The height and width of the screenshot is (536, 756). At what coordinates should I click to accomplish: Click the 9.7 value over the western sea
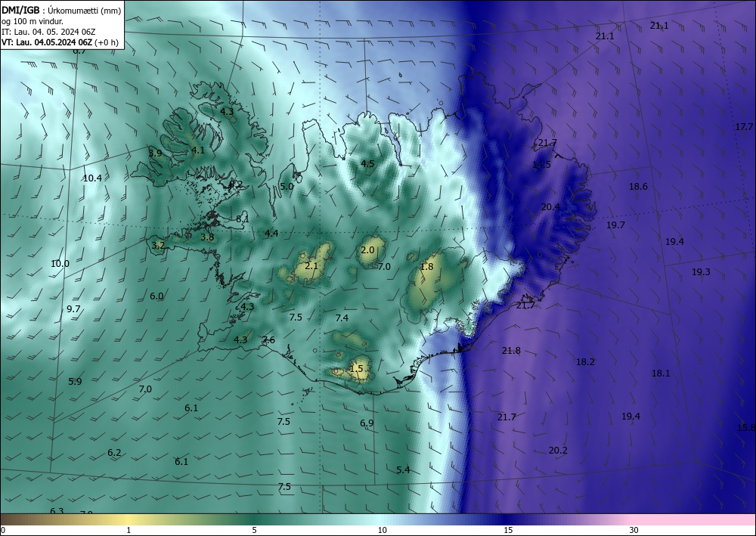73,309
